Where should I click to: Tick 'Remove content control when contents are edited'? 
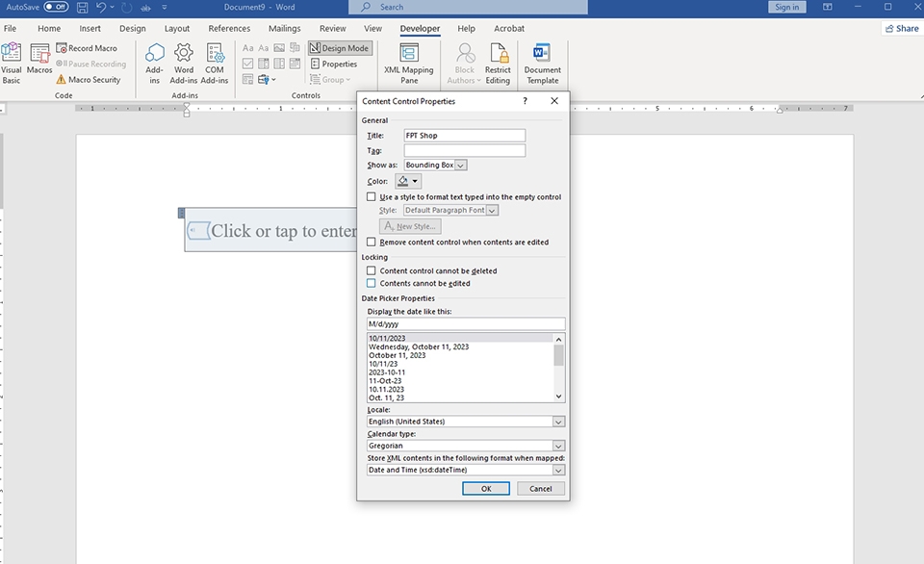(x=372, y=243)
